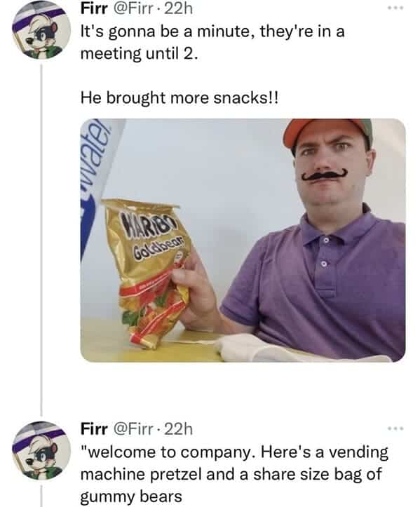The height and width of the screenshot is (507, 420).
Task: Open the first tweet's three-dot more menu
Action: [x=395, y=8]
